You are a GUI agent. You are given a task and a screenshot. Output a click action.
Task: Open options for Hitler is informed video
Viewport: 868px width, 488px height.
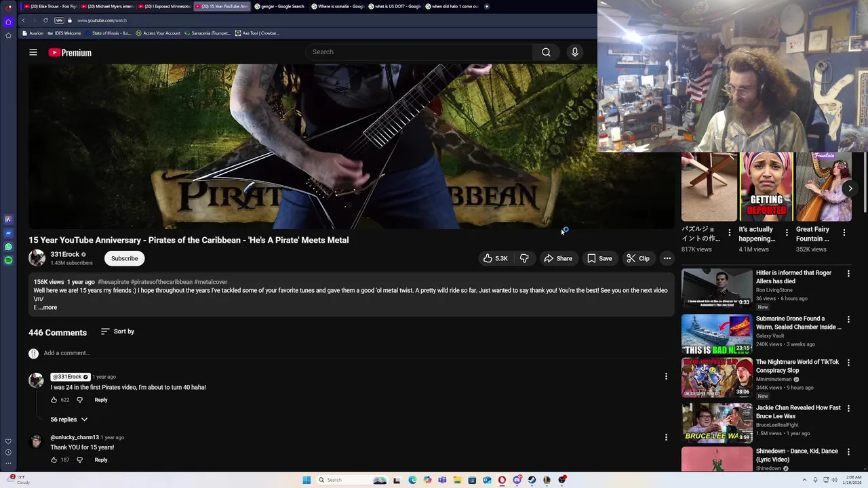tap(848, 273)
